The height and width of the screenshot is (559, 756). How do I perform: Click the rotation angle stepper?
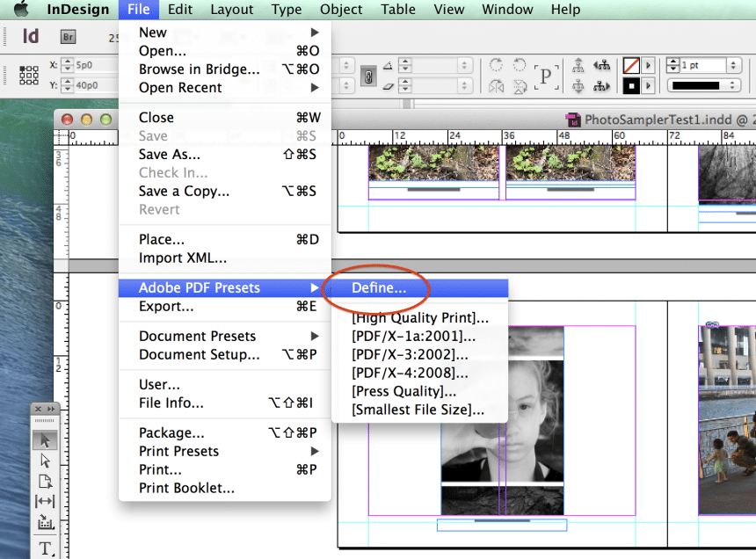click(405, 65)
